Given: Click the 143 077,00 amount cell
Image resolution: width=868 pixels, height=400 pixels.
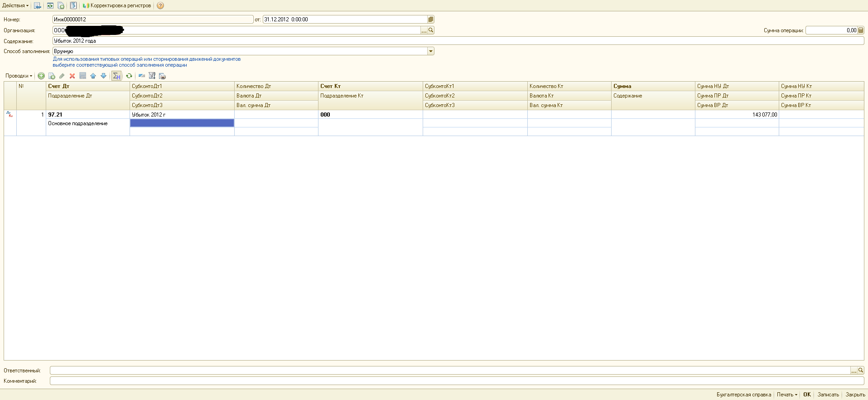Looking at the screenshot, I should (737, 115).
